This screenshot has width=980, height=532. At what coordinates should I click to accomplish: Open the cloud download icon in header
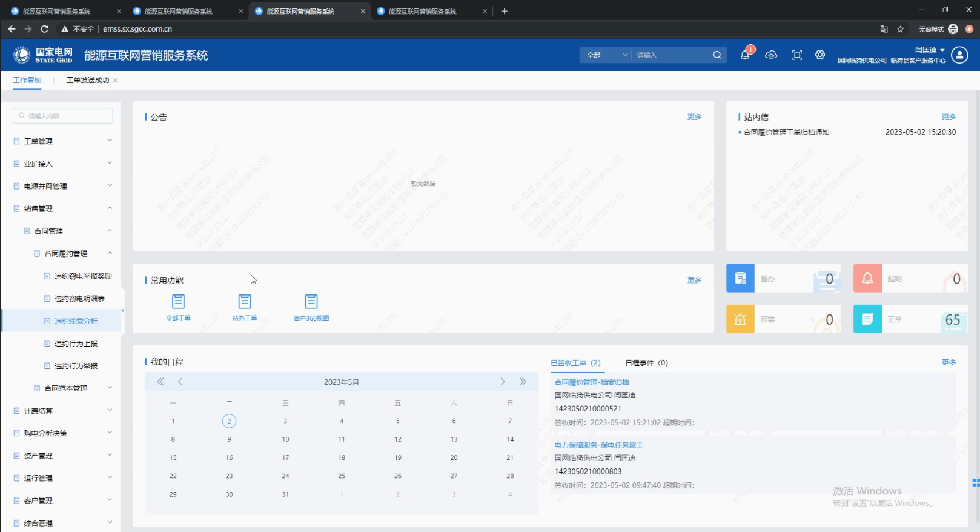(771, 55)
